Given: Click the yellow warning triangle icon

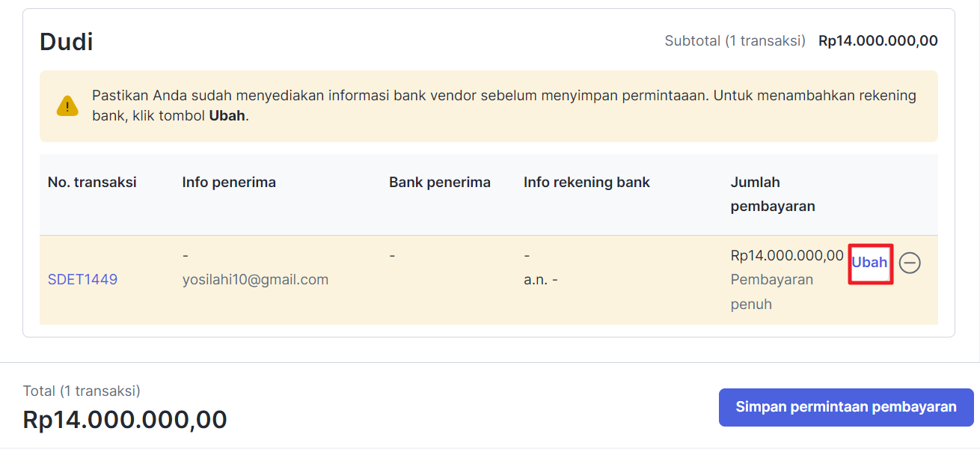Looking at the screenshot, I should pyautogui.click(x=67, y=106).
